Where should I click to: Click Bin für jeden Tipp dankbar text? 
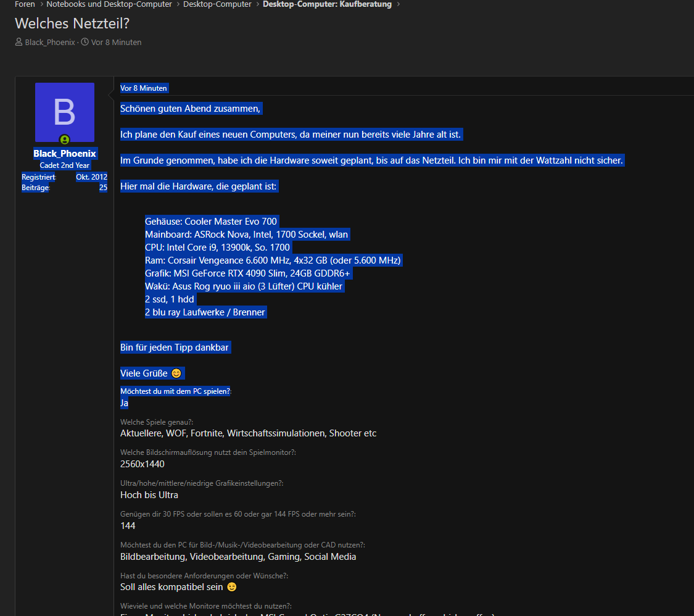click(x=175, y=347)
